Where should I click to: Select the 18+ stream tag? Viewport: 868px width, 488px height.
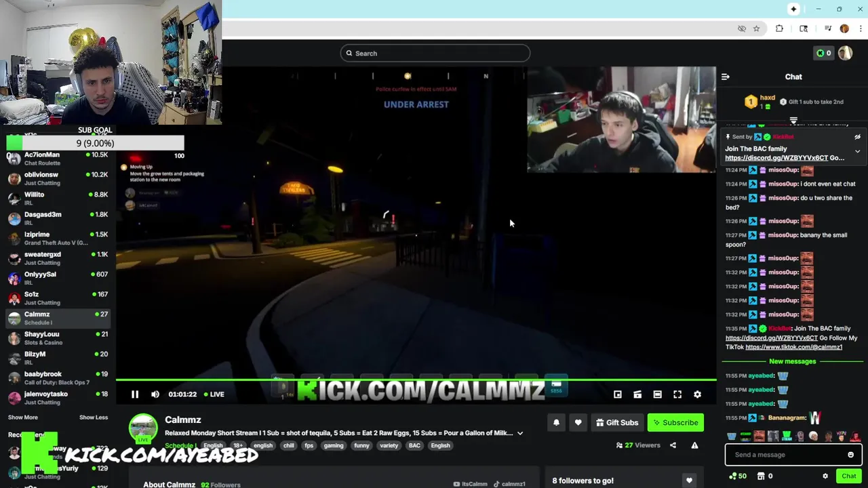tap(238, 446)
